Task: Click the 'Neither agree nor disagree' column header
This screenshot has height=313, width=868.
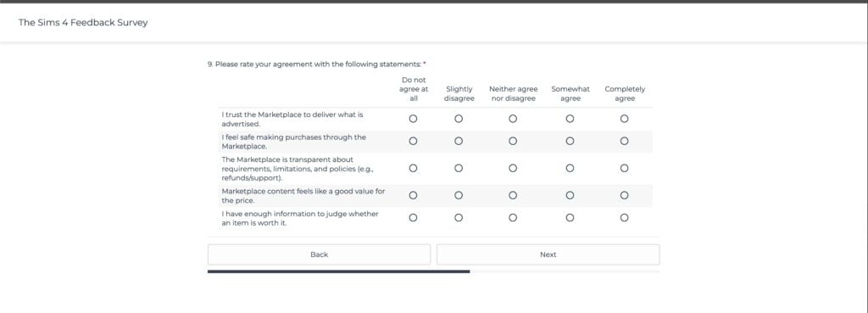Action: [513, 93]
